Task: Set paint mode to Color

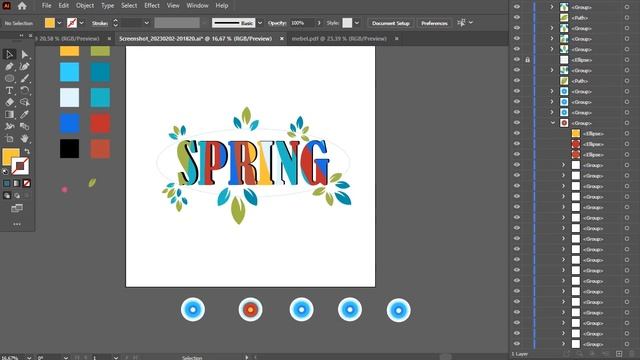Action: click(7, 183)
